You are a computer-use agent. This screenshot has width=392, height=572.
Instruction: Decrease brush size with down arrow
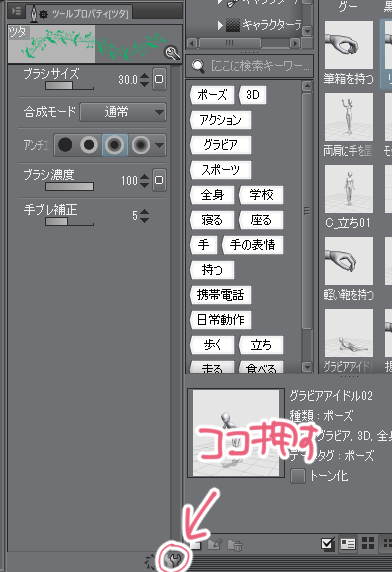pyautogui.click(x=145, y=84)
